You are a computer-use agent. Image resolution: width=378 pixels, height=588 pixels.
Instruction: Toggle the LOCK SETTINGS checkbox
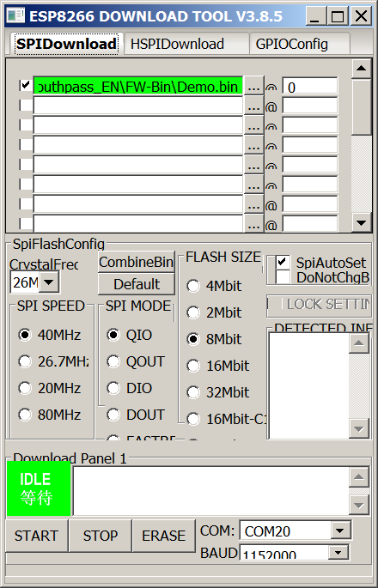[x=276, y=304]
